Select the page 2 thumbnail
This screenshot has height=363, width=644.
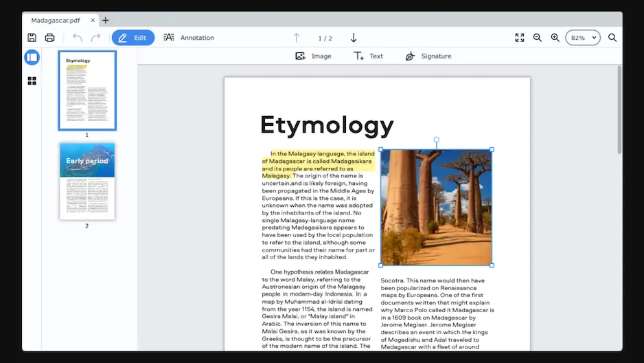(x=87, y=181)
